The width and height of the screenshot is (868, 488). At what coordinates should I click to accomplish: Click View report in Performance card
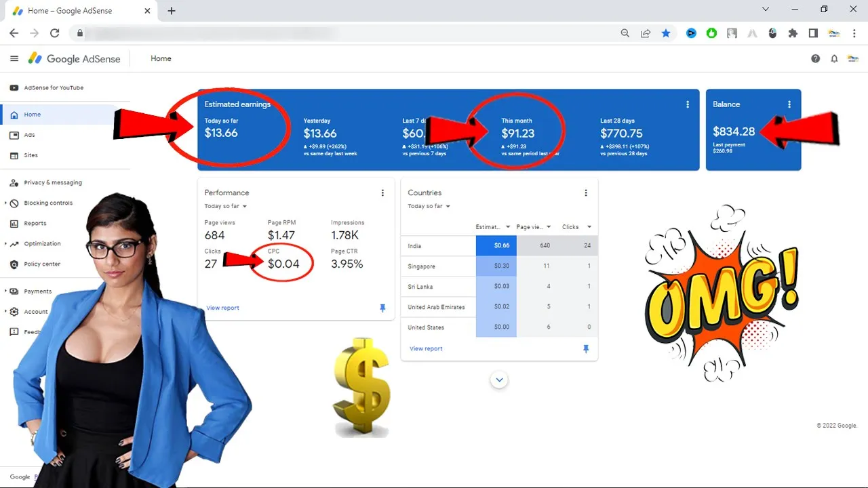[x=223, y=308]
